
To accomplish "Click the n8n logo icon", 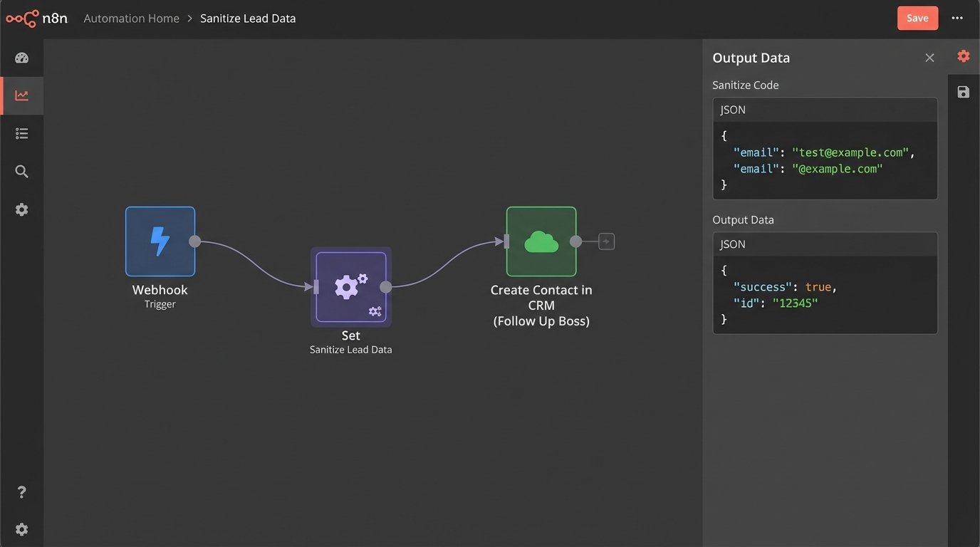I will point(21,19).
